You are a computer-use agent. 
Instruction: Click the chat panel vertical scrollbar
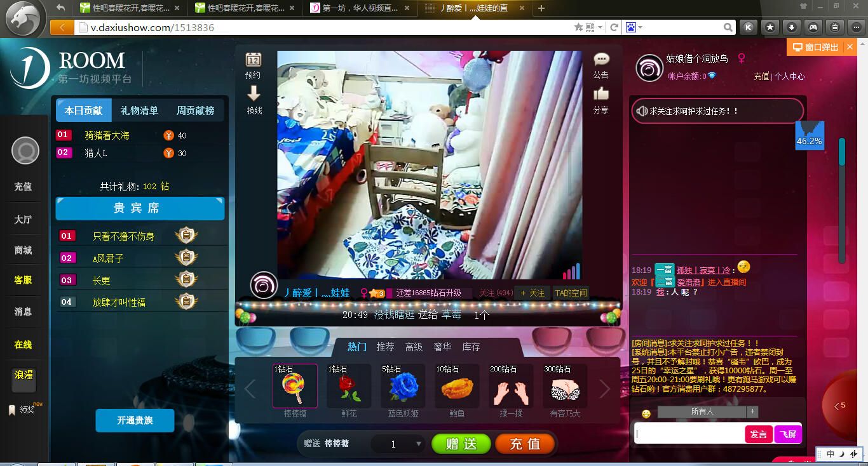point(842,200)
